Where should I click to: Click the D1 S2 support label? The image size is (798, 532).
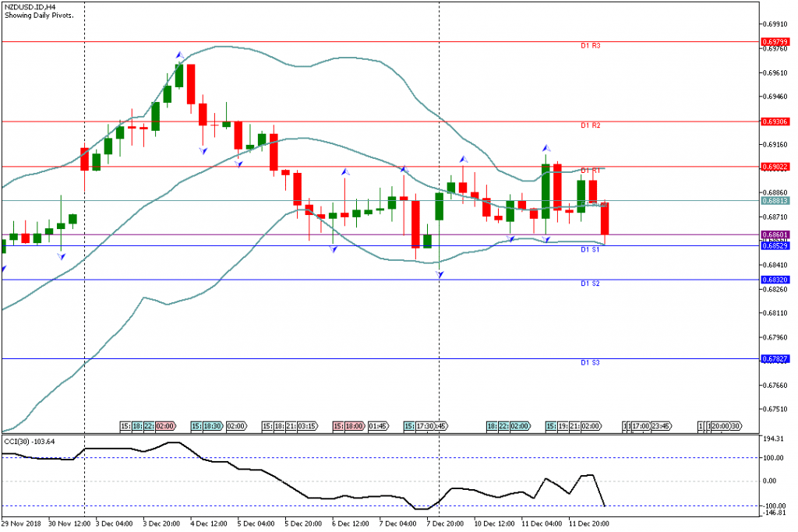pos(590,284)
